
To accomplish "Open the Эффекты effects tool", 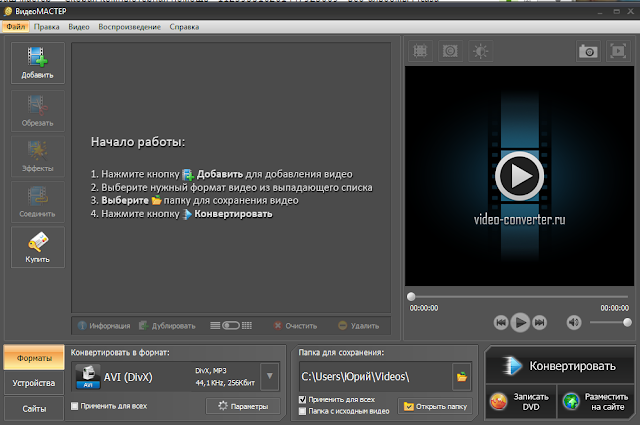I will tap(38, 156).
